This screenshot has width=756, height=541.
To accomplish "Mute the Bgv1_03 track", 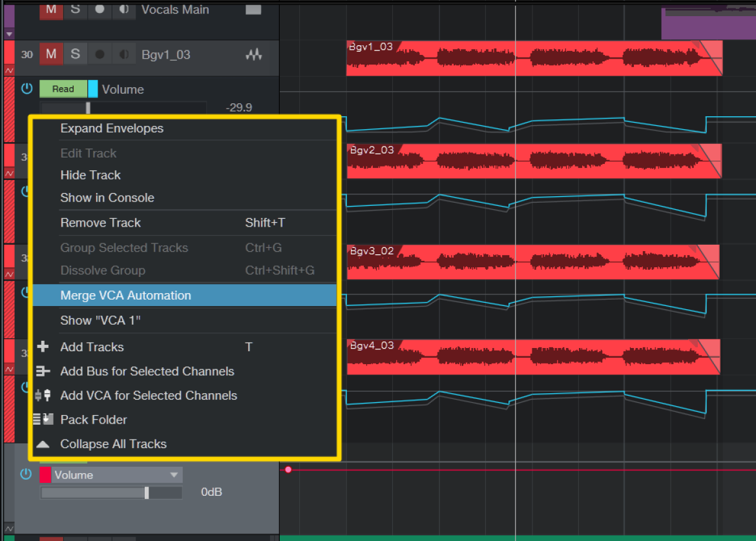I will (51, 54).
